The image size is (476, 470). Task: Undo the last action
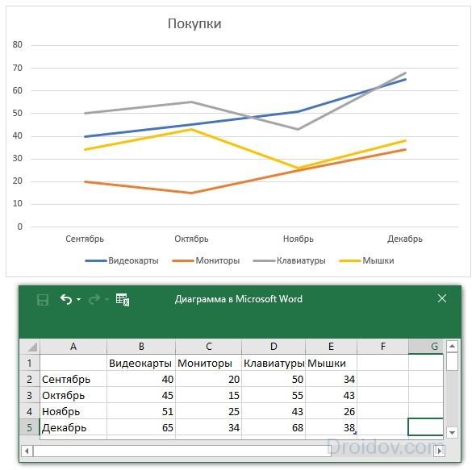(x=66, y=299)
